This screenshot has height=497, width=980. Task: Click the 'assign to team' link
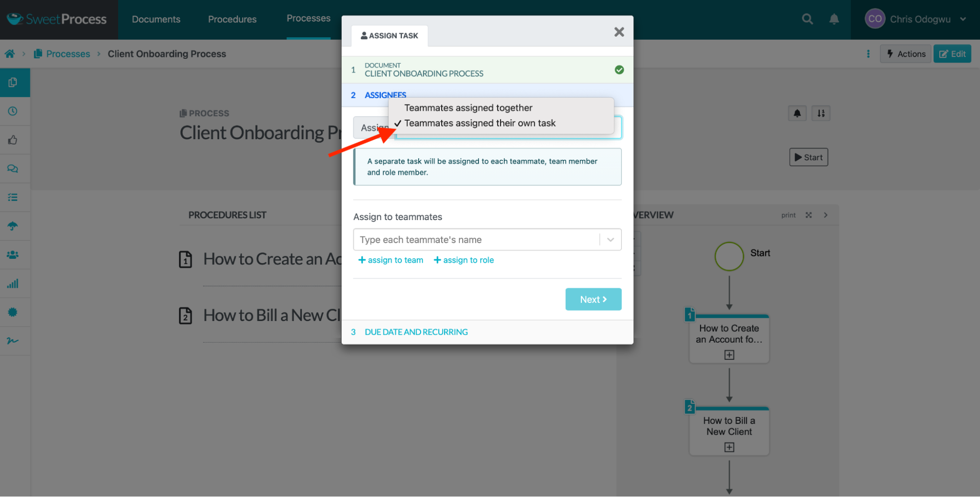click(391, 260)
